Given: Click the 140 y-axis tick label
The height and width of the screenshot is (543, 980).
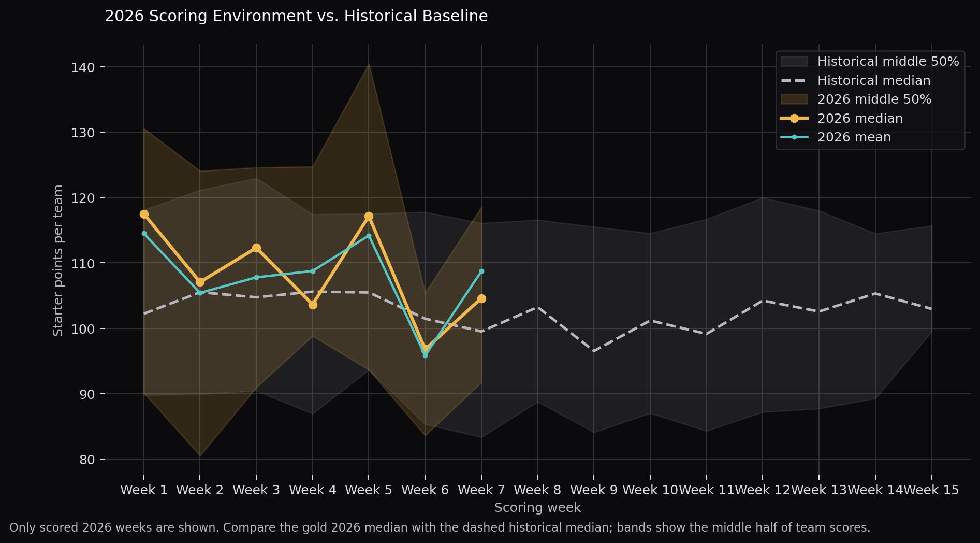Looking at the screenshot, I should 83,67.
